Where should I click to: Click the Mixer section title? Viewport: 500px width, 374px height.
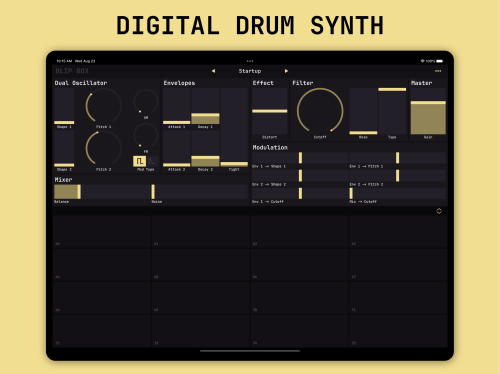(x=63, y=180)
